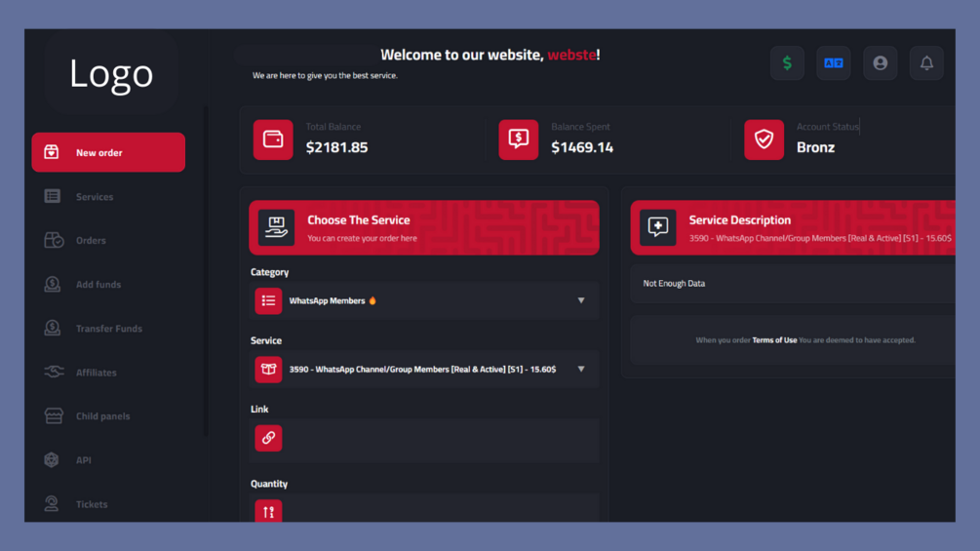This screenshot has width=980, height=551.
Task: Click the green dollar currency icon
Action: pos(787,63)
